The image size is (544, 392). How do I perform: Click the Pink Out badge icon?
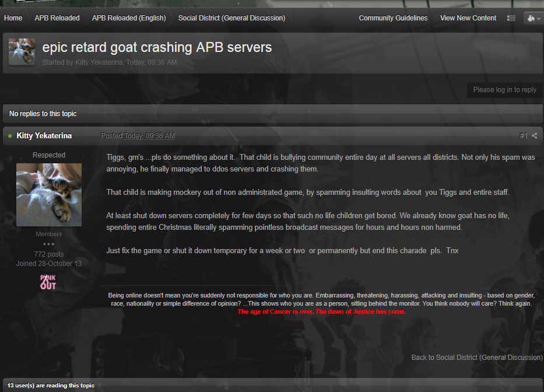pyautogui.click(x=48, y=282)
